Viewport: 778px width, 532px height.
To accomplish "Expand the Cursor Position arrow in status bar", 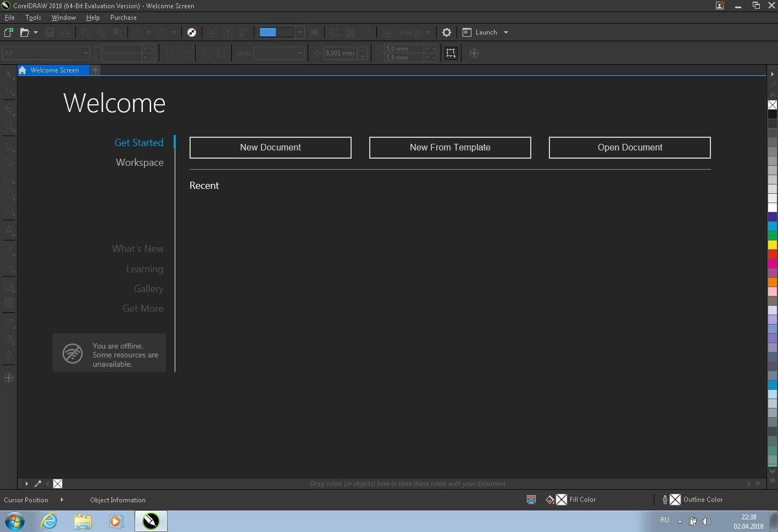I will pyautogui.click(x=62, y=500).
